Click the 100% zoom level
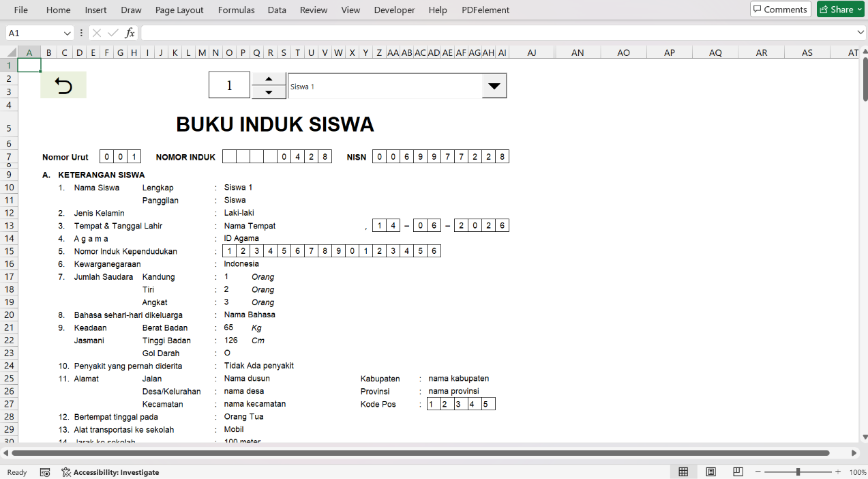Viewport: 868px width, 479px height. tap(857, 472)
